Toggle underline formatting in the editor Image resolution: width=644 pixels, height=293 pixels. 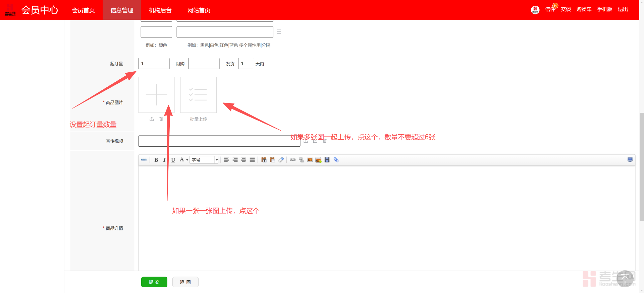pos(173,160)
